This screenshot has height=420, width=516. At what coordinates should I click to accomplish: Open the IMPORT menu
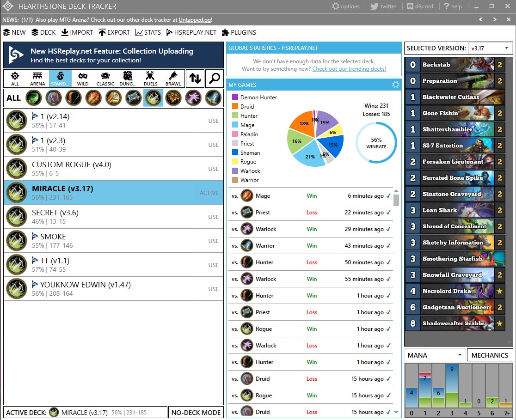click(77, 32)
